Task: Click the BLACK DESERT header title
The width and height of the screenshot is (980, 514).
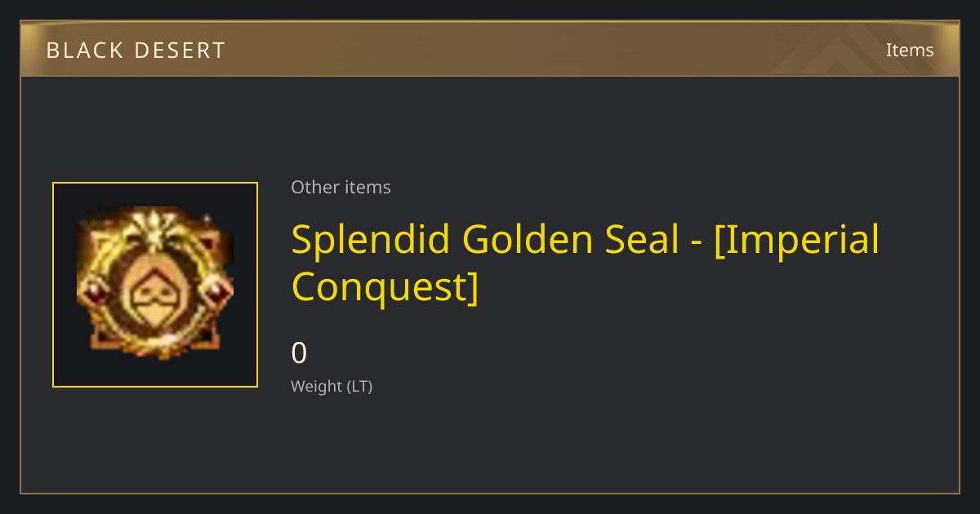Action: point(136,51)
